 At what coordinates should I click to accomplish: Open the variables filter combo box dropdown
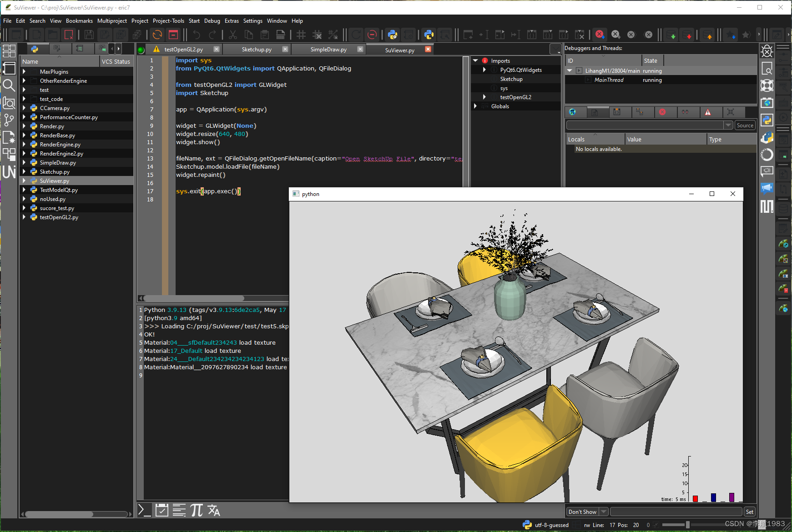[728, 125]
